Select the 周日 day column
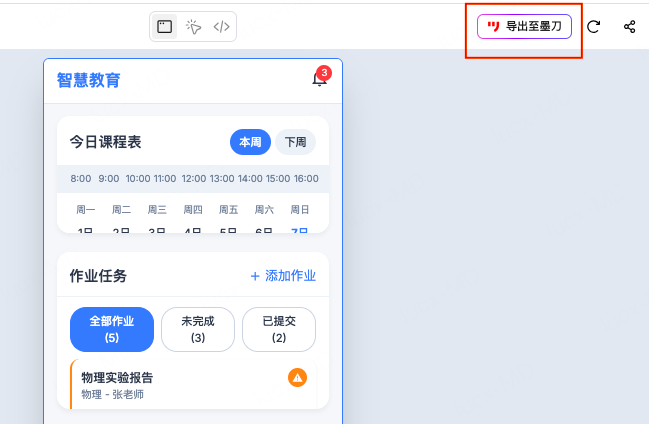The height and width of the screenshot is (424, 649). click(x=300, y=210)
